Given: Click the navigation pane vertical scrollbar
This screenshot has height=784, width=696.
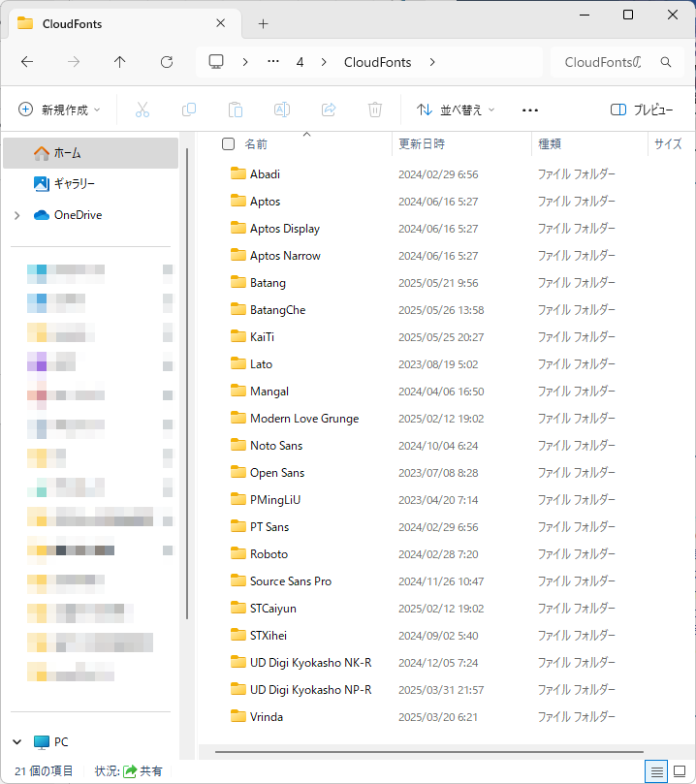Looking at the screenshot, I should click(187, 384).
